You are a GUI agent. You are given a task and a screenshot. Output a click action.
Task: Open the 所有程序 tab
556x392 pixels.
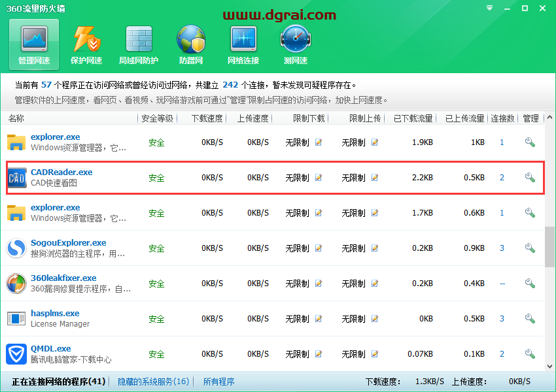point(218,381)
